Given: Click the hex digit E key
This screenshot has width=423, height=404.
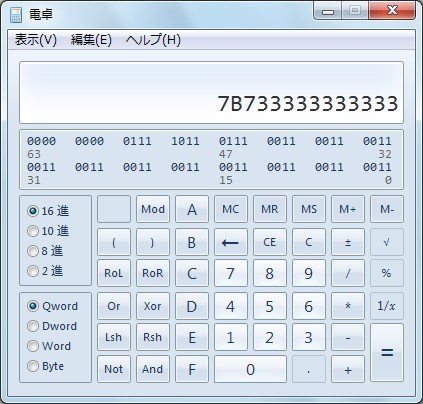Looking at the screenshot, I should 192,337.
